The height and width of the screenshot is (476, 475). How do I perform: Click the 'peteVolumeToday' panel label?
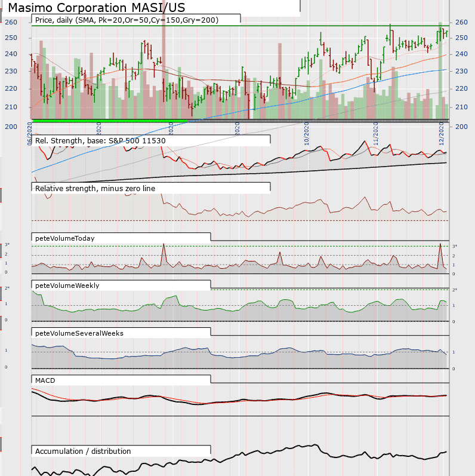(65, 238)
